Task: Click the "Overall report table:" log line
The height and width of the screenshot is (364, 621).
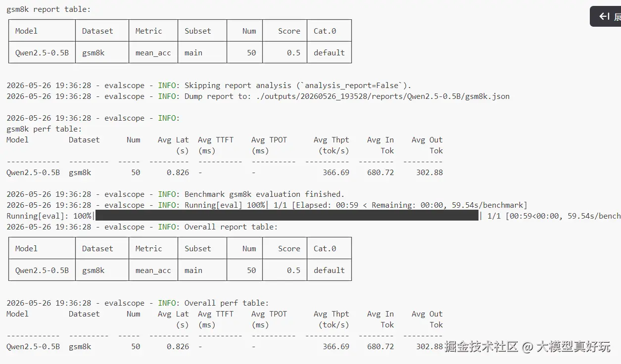Action: tap(142, 227)
